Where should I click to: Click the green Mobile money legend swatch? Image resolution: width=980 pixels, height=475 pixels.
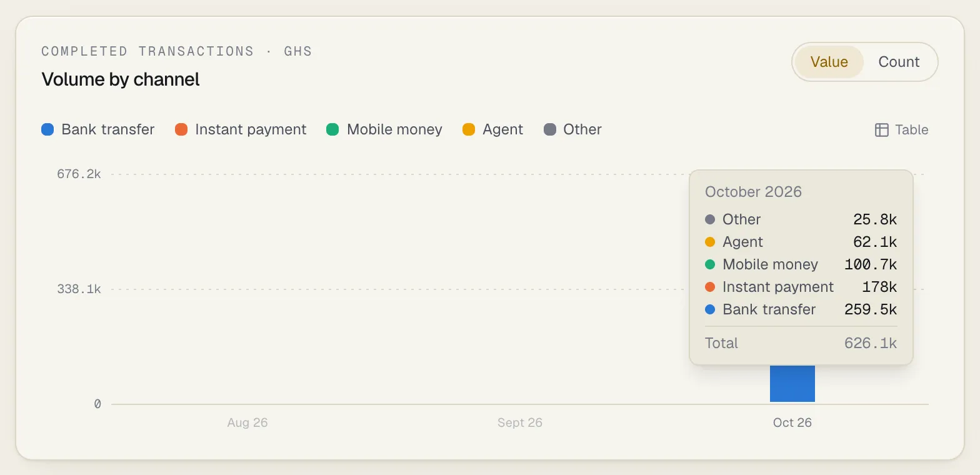click(332, 129)
